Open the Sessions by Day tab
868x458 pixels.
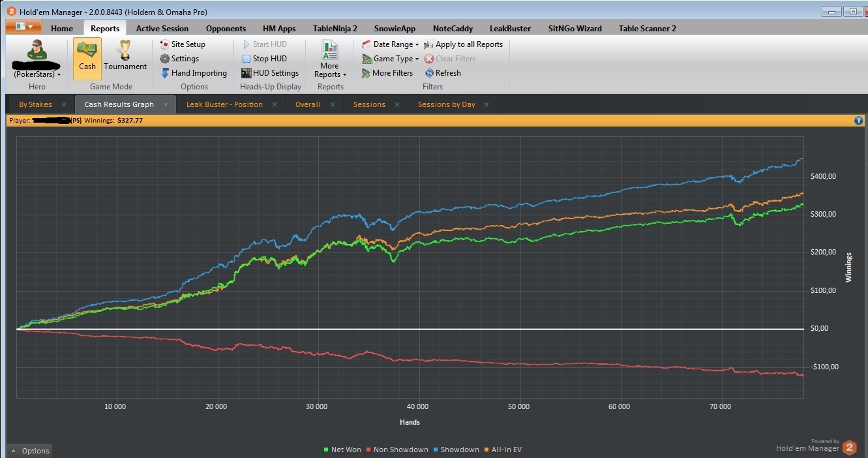[x=447, y=104]
